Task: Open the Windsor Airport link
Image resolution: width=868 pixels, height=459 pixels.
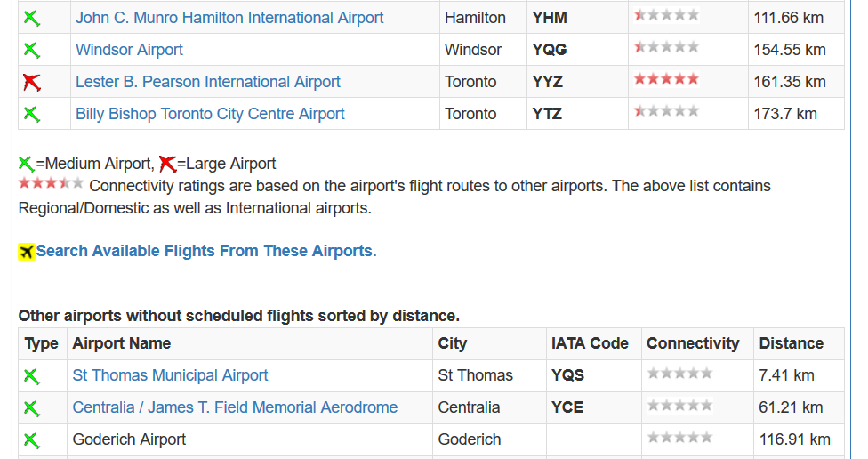Action: [129, 50]
